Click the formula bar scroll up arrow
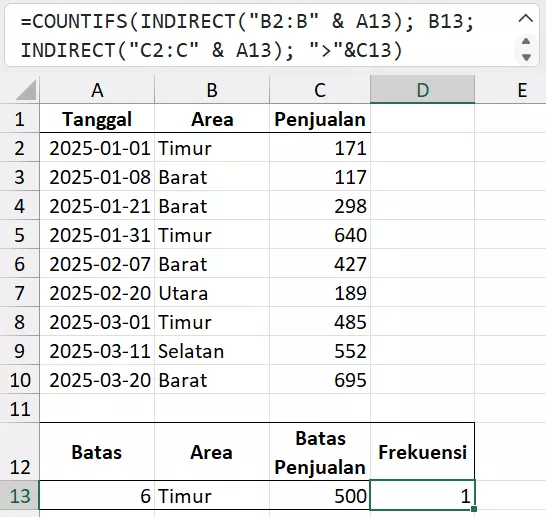 pos(526,42)
